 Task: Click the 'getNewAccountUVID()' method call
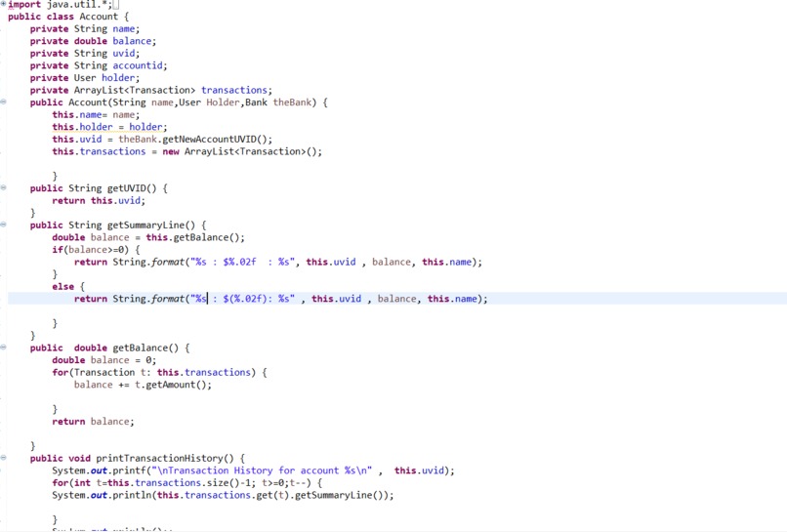pos(217,140)
